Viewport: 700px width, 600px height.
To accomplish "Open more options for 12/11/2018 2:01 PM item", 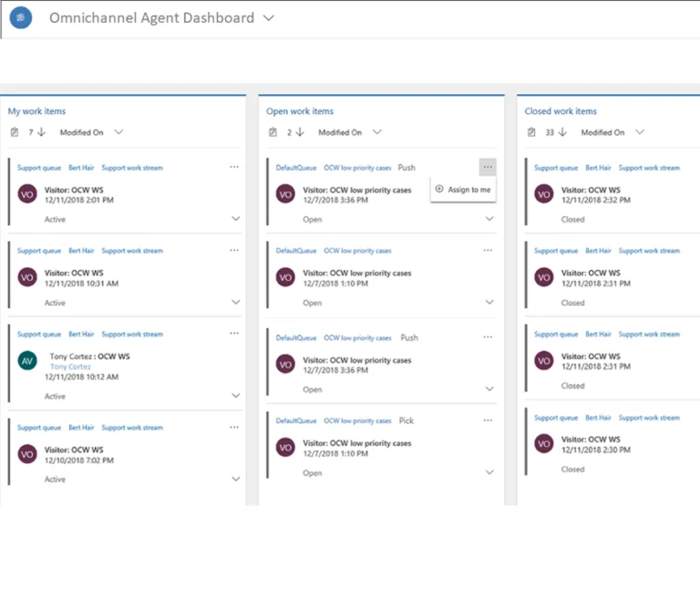I will point(234,167).
